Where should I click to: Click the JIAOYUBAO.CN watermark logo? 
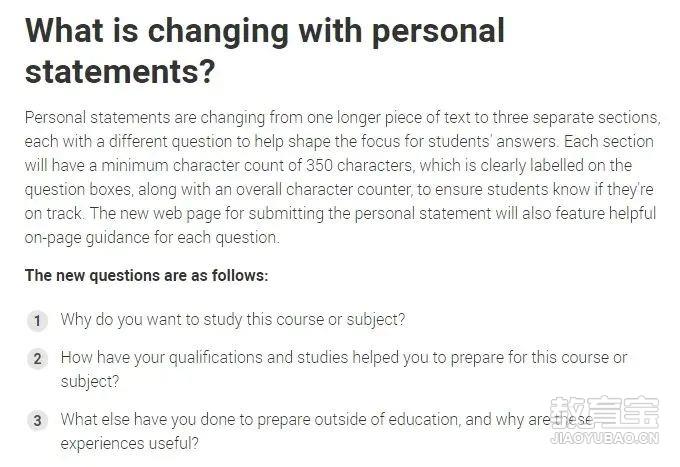605,438
